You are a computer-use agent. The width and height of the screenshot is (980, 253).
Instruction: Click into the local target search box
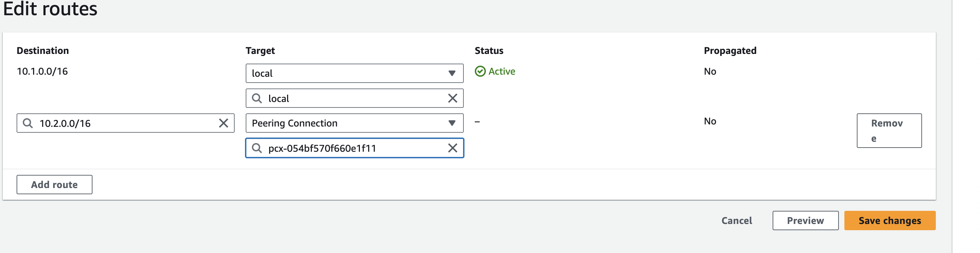pyautogui.click(x=354, y=98)
